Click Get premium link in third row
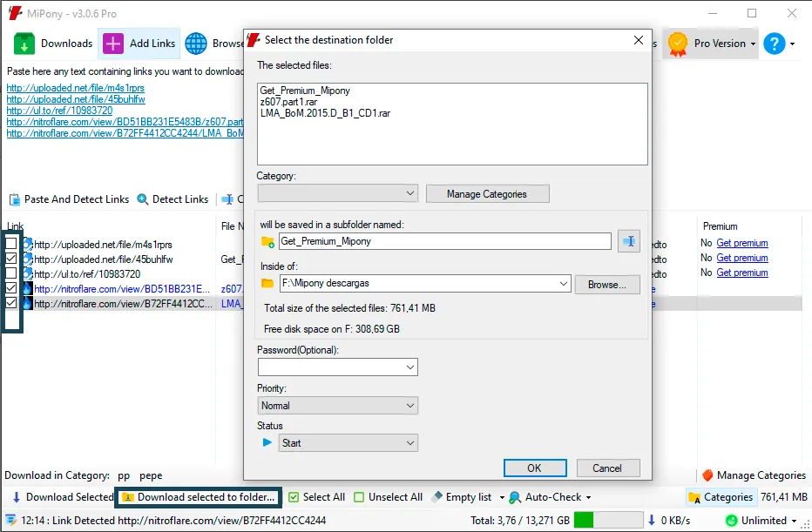Viewport: 812px width, 532px height. coord(742,273)
